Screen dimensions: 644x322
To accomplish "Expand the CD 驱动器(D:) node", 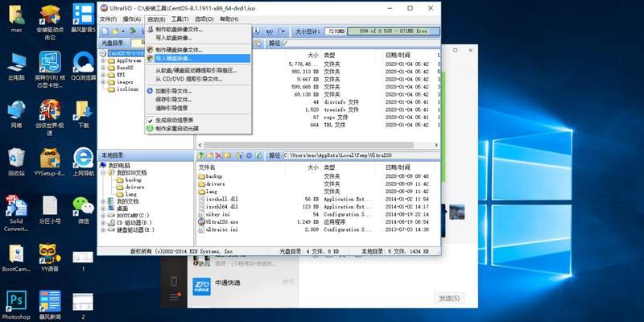I will (103, 223).
